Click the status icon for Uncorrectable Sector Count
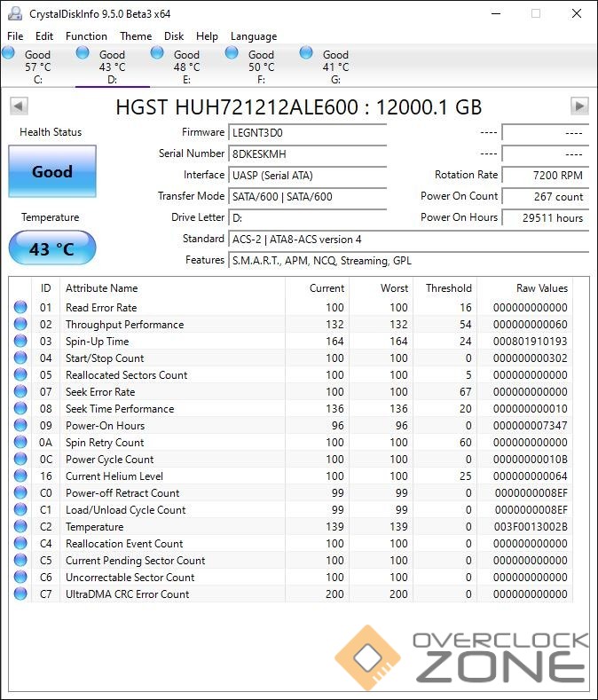This screenshot has height=700, width=598. [x=20, y=577]
